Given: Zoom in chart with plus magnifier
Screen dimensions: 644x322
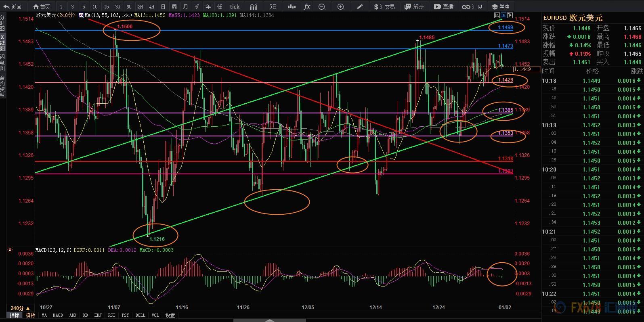Looking at the screenshot, I should point(341,6).
